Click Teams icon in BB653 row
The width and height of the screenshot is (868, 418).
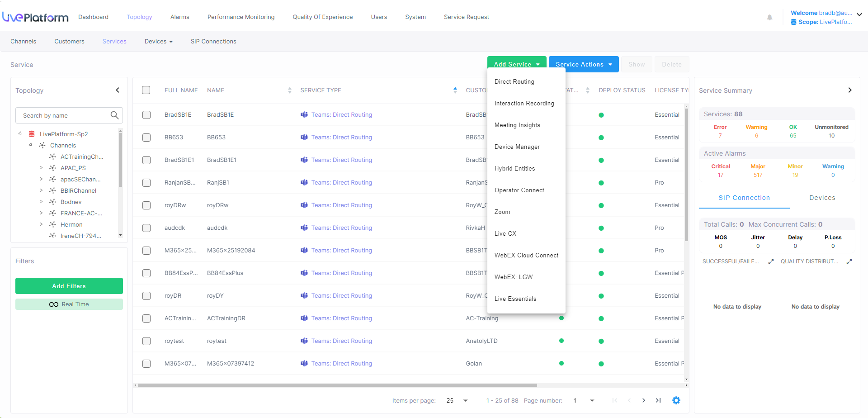tap(304, 137)
